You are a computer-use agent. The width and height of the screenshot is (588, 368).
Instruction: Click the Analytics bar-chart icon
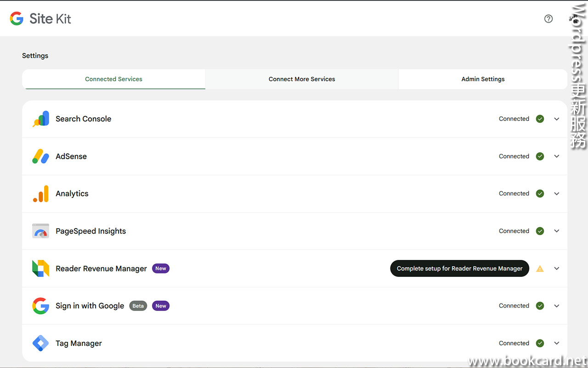(40, 194)
